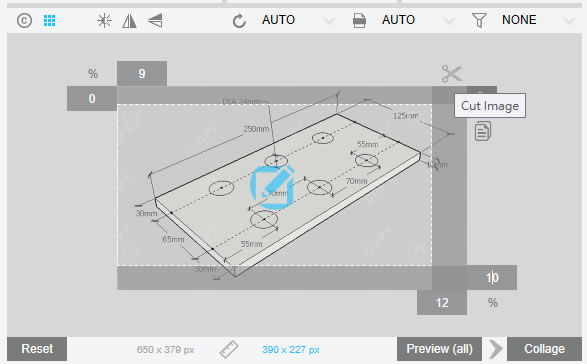This screenshot has height=364, width=587.
Task: Click the top crop field showing 9
Action: point(142,73)
